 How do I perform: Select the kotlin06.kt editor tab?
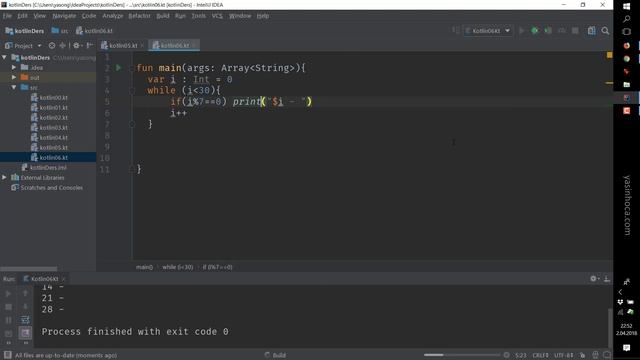[x=175, y=45]
